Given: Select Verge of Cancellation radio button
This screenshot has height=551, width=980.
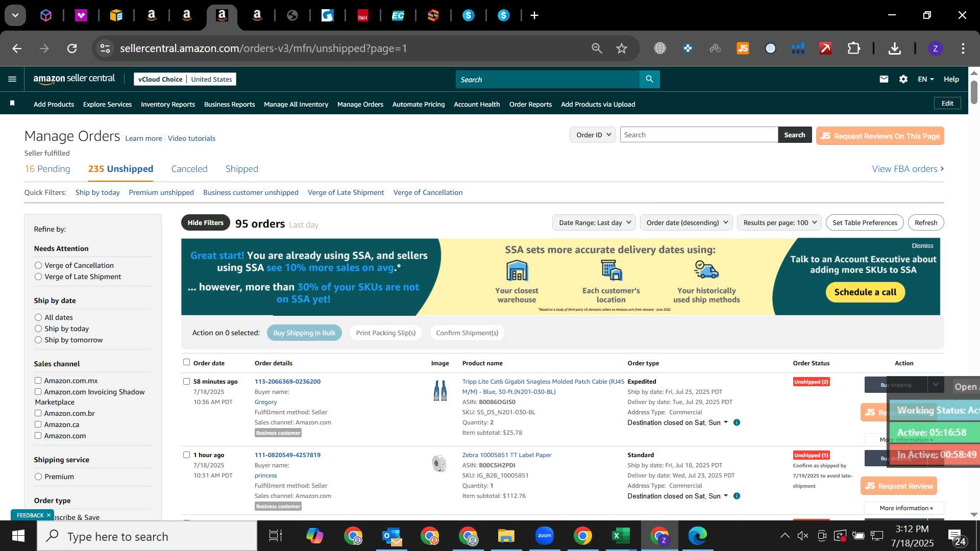Looking at the screenshot, I should coord(38,265).
